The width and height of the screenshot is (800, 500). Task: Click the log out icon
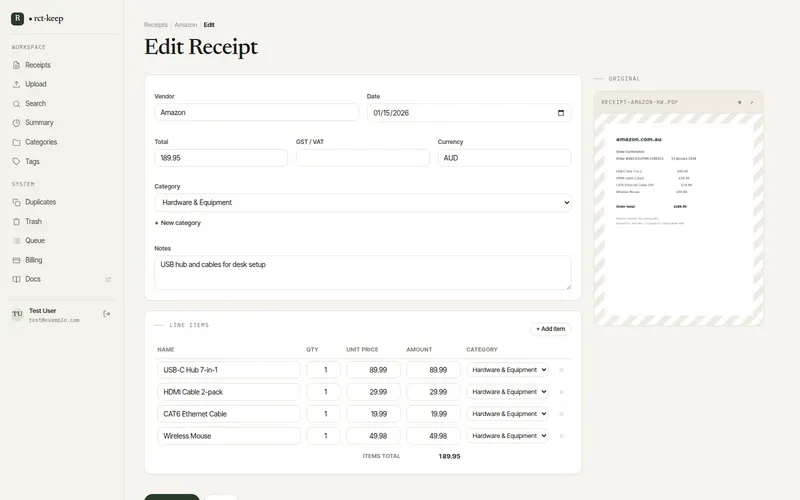[107, 314]
